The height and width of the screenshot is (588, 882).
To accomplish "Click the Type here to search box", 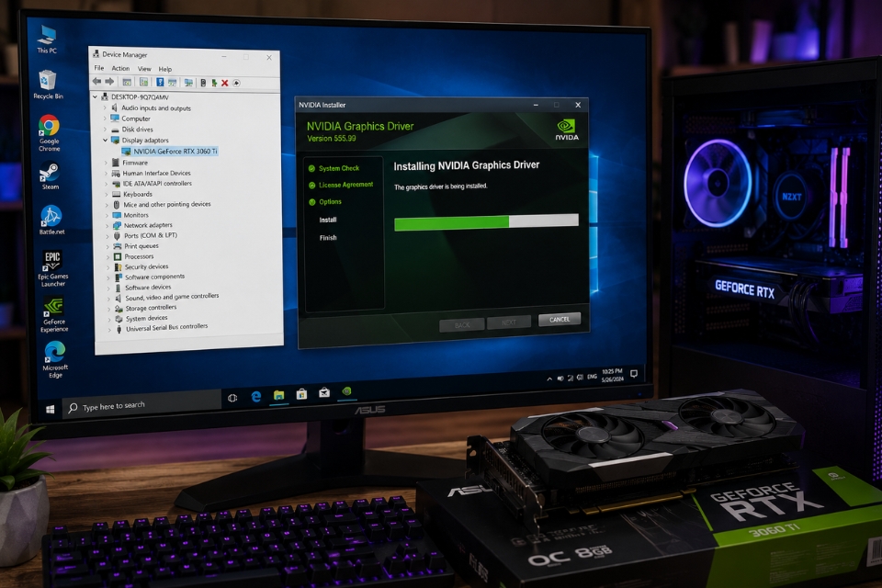I will [141, 405].
